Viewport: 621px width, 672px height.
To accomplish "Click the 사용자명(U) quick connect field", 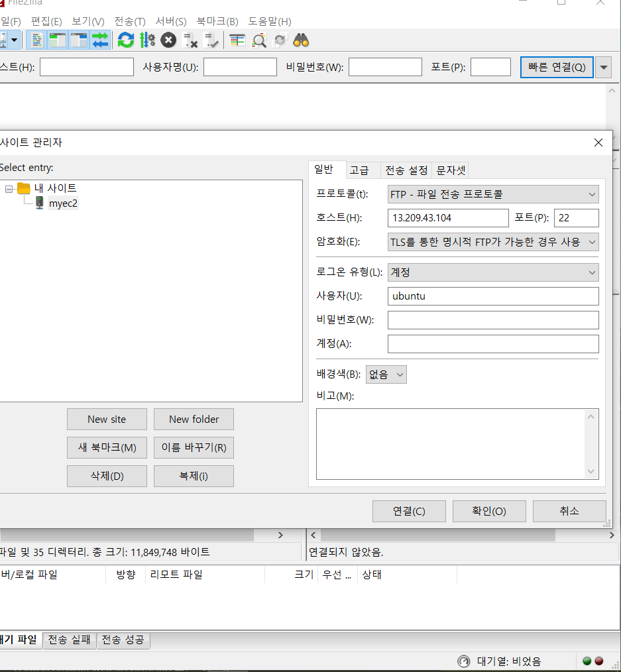I will pos(240,68).
